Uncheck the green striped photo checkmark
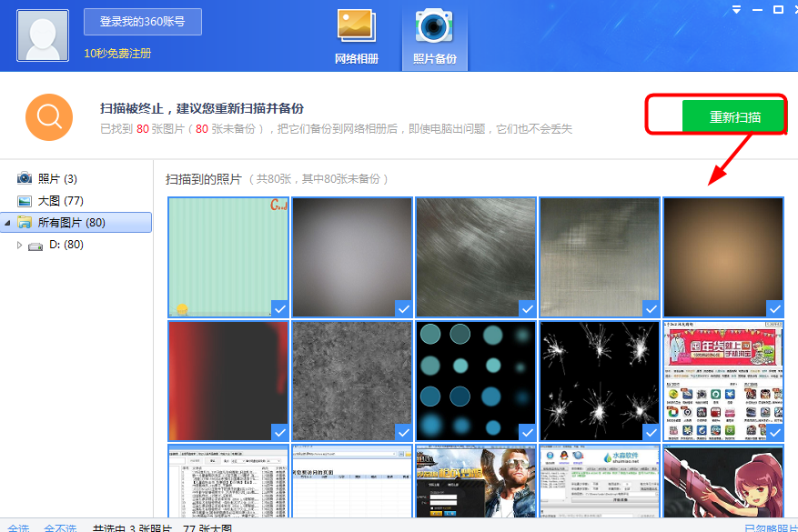 point(280,308)
